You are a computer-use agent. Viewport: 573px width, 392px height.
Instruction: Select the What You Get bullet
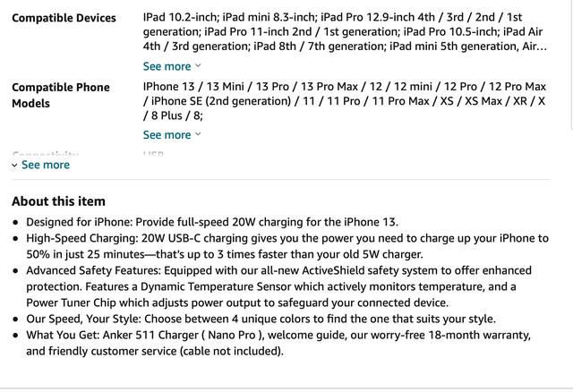coord(278,343)
